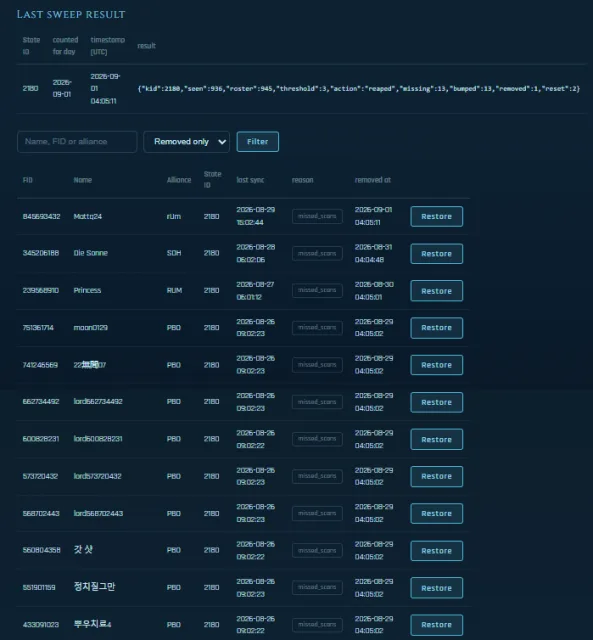The width and height of the screenshot is (593, 640).
Task: Restore player Die Sonne
Action: coord(437,253)
